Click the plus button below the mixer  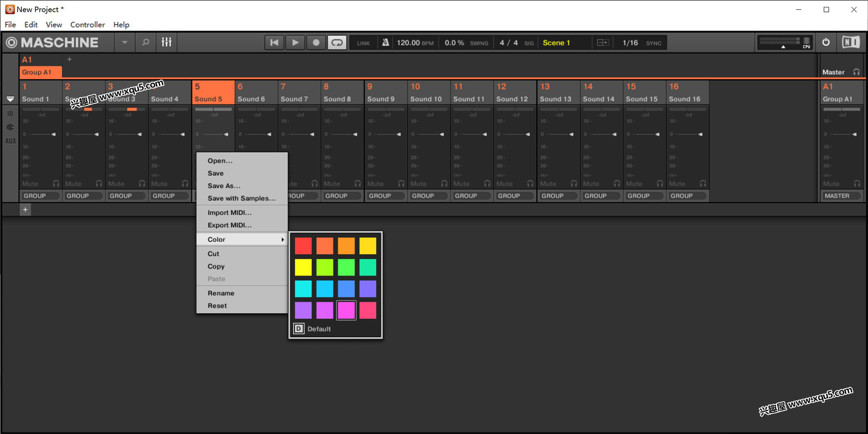pos(25,210)
